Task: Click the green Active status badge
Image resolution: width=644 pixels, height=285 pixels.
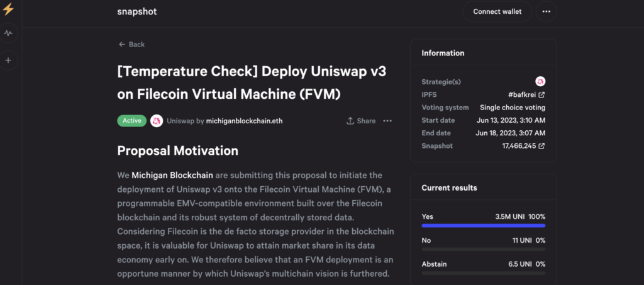Action: [132, 121]
